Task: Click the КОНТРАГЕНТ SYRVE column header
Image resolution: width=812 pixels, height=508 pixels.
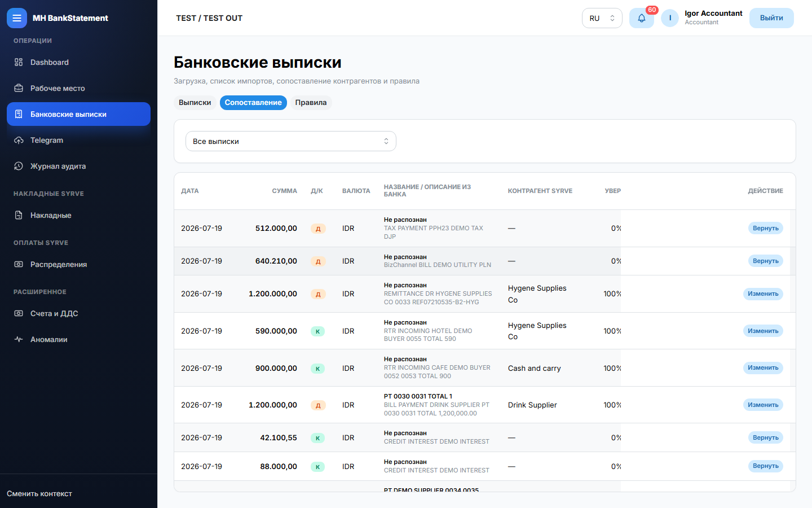Action: coord(540,191)
